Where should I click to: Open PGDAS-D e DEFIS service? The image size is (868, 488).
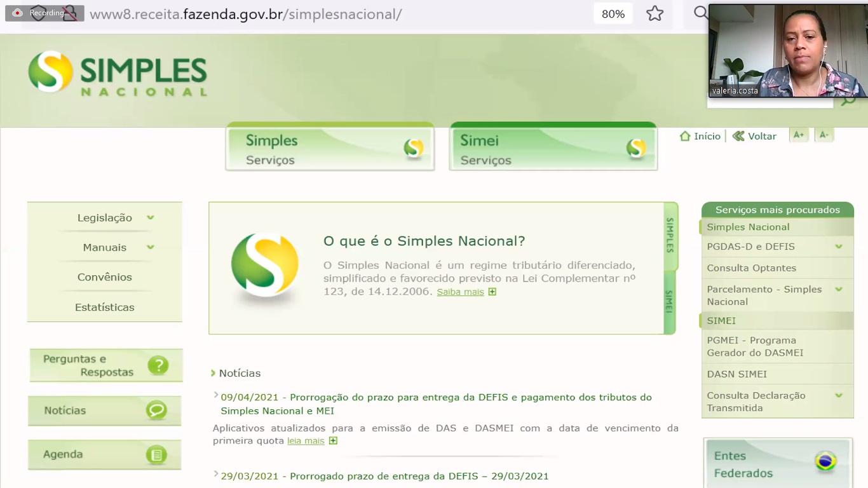point(750,247)
